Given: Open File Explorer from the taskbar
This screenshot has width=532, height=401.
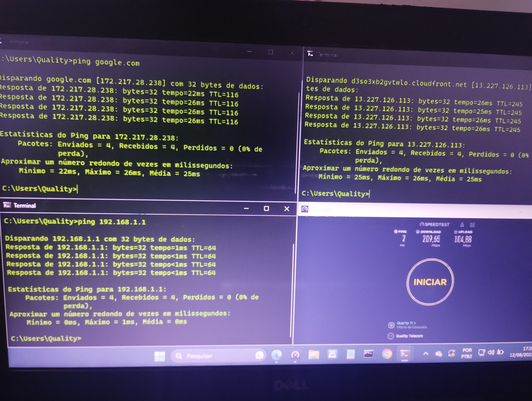Looking at the screenshot, I should pos(314,354).
